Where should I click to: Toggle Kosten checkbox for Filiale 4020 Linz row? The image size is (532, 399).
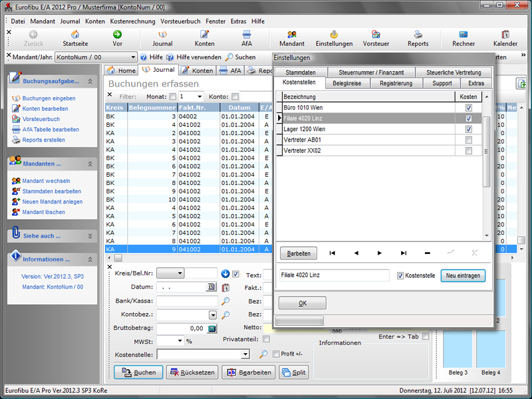pyautogui.click(x=469, y=118)
